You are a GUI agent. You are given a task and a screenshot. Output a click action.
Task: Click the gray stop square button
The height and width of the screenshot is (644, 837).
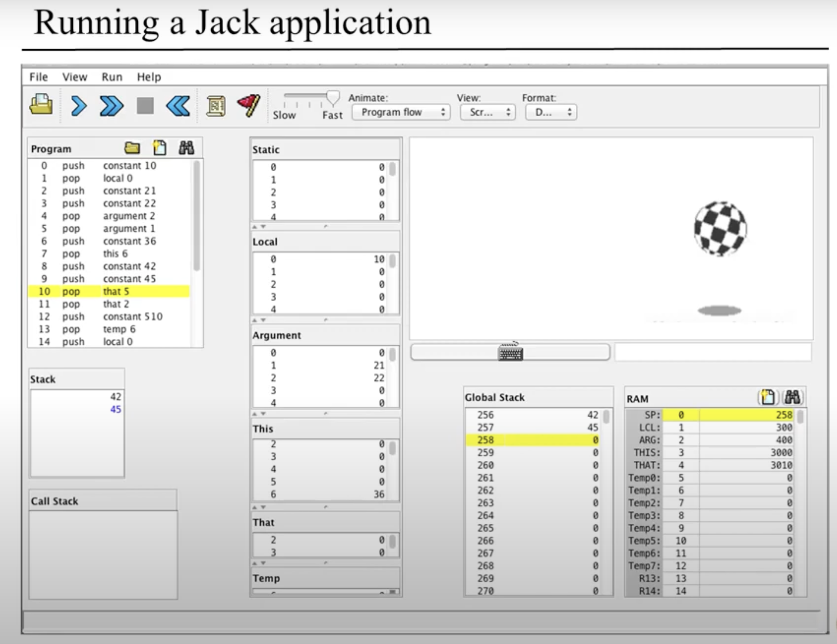(x=145, y=106)
